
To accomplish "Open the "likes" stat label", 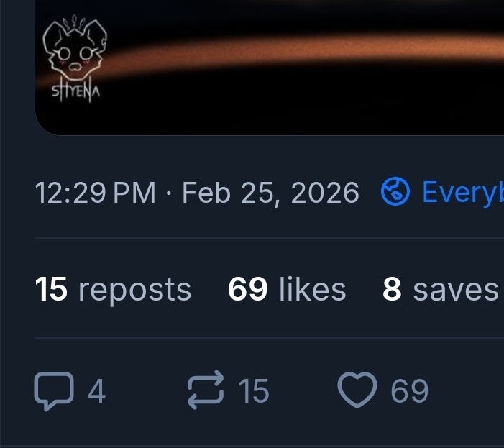I will [x=312, y=290].
